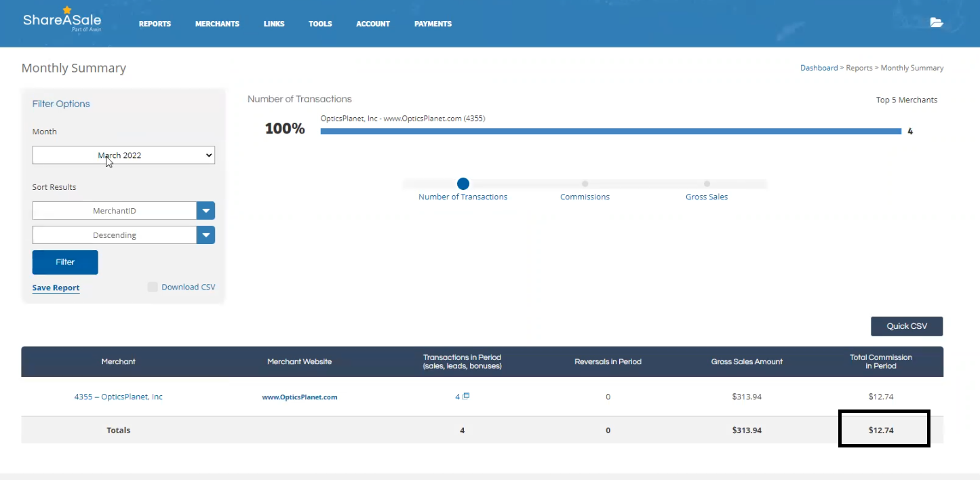Open the TOOLS menu

(320, 24)
